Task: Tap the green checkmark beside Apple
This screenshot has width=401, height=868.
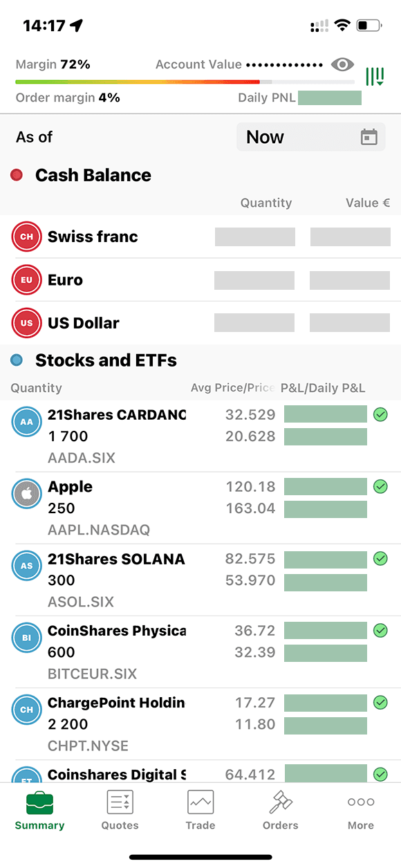Action: tap(380, 486)
